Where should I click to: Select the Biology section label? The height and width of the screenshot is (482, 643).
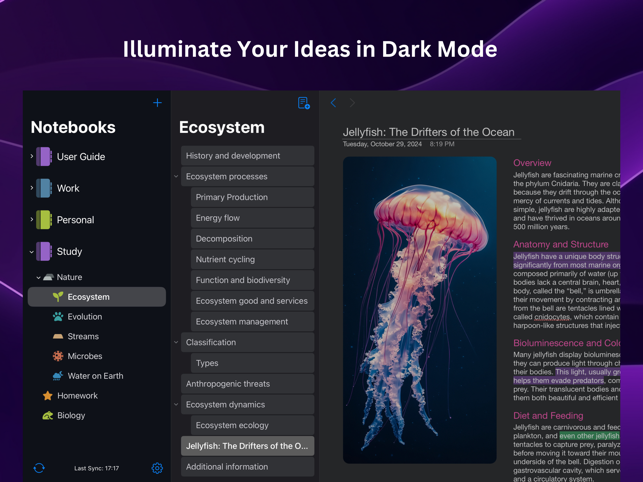[x=71, y=415]
